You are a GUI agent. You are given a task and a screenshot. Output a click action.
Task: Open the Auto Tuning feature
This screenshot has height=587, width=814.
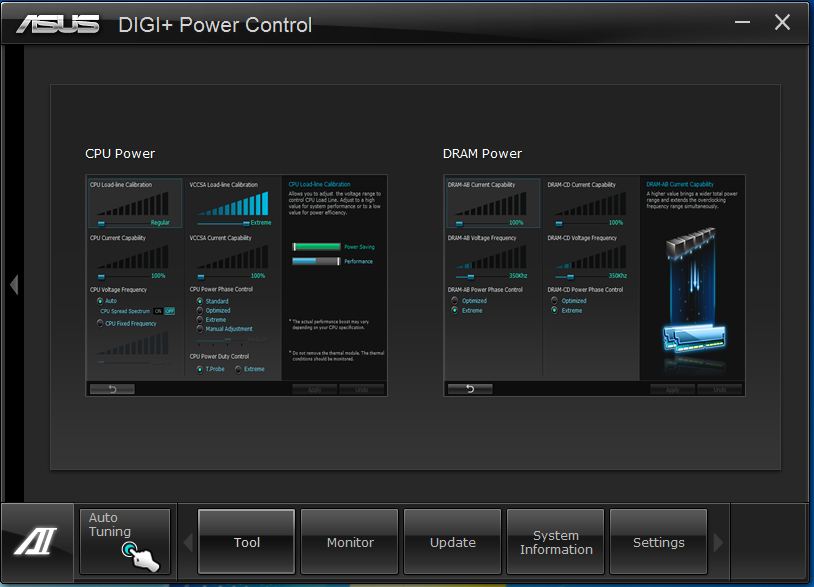pyautogui.click(x=125, y=541)
